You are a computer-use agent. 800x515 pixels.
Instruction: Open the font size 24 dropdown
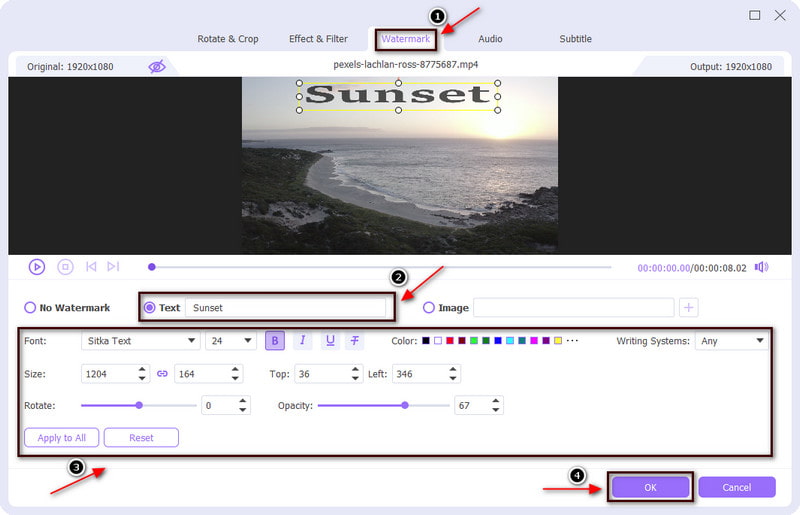click(231, 340)
